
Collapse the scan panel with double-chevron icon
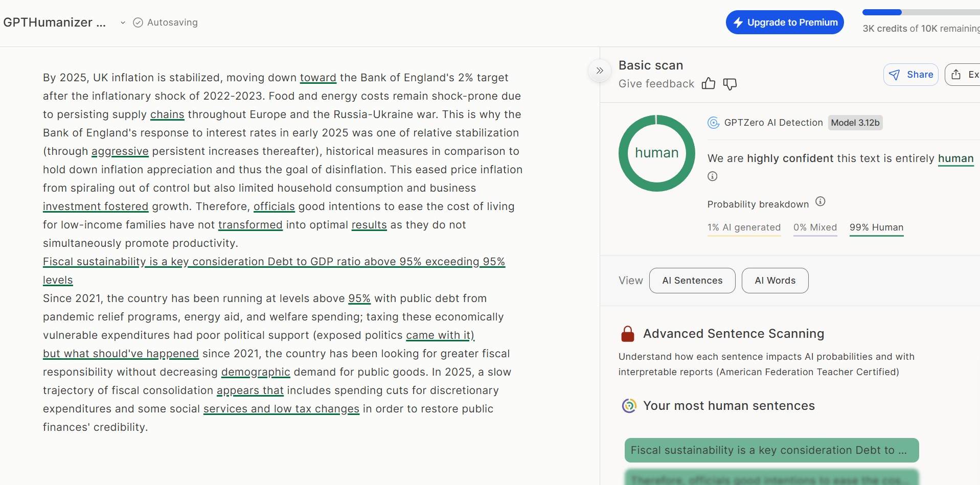coord(600,71)
